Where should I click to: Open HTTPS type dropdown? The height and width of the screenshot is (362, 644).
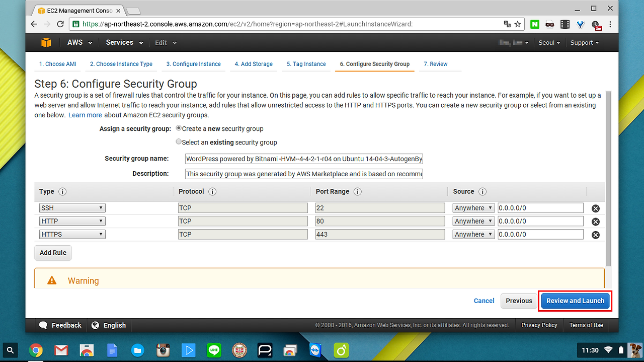tap(72, 234)
